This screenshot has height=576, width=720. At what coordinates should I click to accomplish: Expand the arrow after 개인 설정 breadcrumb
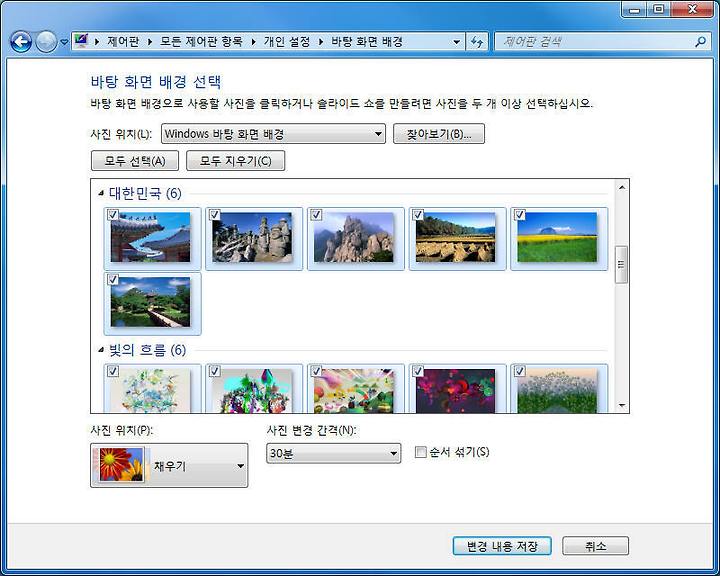coord(321,42)
